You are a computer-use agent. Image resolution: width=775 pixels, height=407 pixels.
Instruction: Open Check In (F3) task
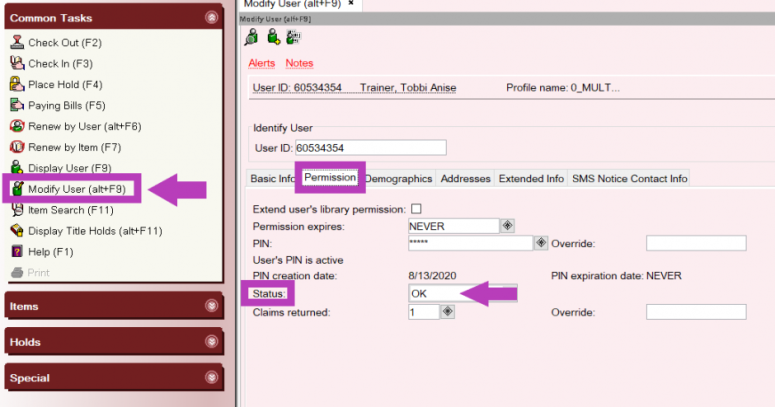(60, 63)
